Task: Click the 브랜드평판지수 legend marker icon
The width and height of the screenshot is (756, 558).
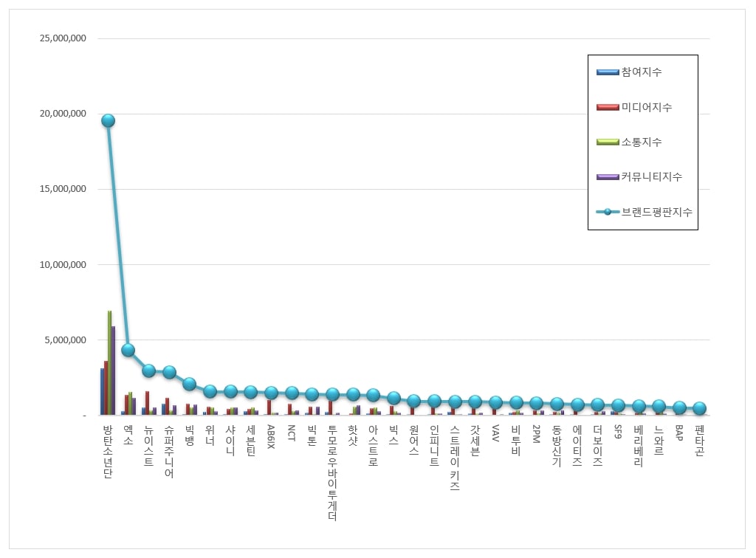Action: coord(608,212)
